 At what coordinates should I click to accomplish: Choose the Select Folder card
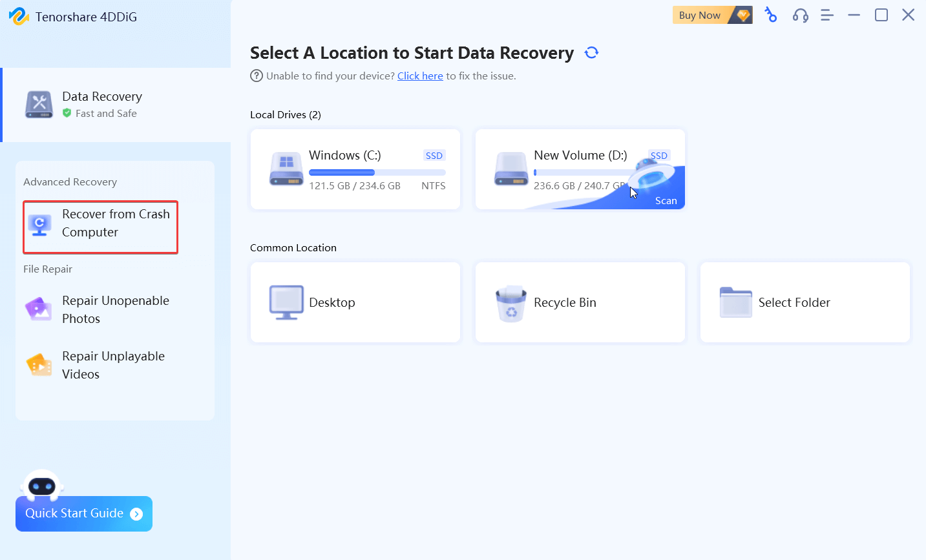(805, 302)
